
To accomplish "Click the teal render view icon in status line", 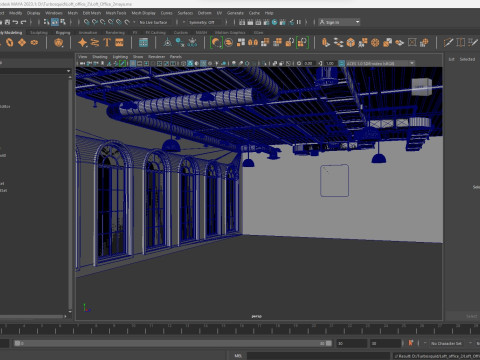I will (x=274, y=22).
